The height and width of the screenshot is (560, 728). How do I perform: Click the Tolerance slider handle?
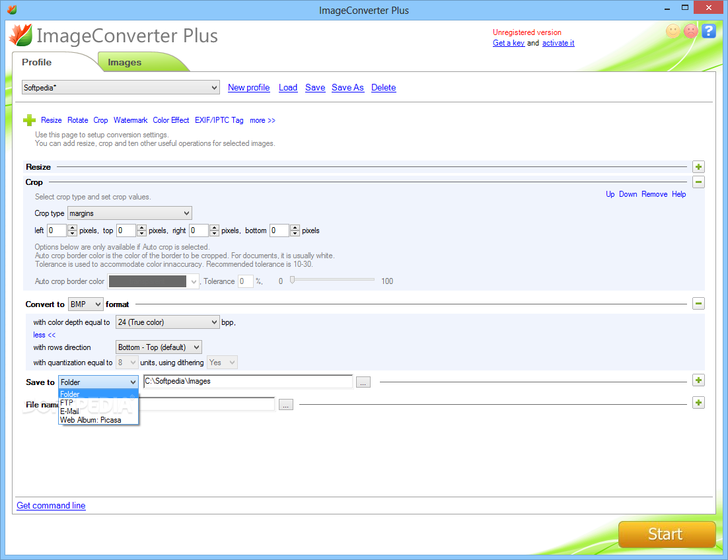point(292,280)
